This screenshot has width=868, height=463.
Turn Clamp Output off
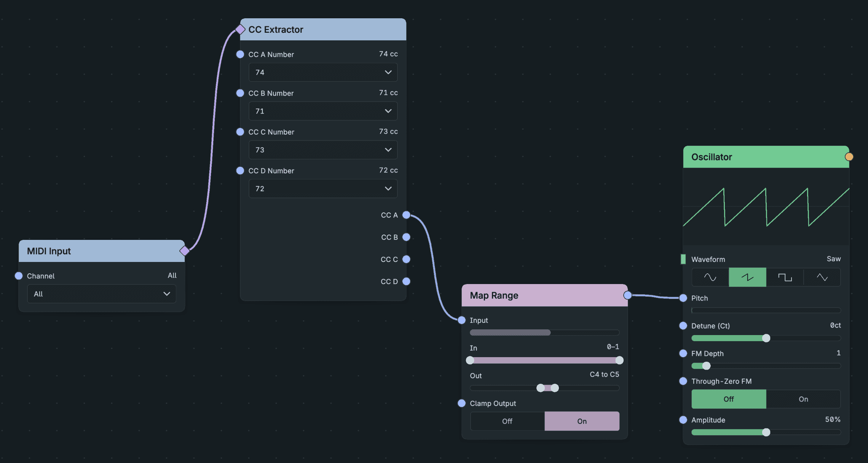pyautogui.click(x=507, y=421)
